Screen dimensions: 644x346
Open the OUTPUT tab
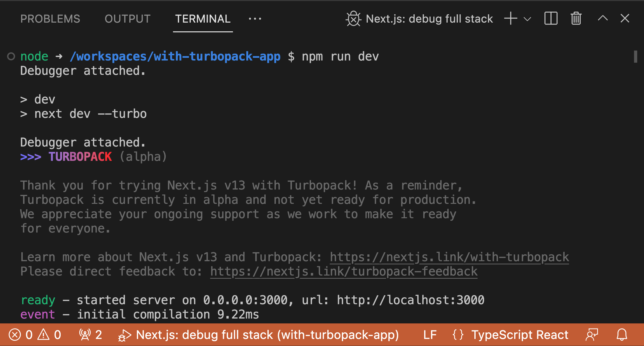(x=127, y=19)
